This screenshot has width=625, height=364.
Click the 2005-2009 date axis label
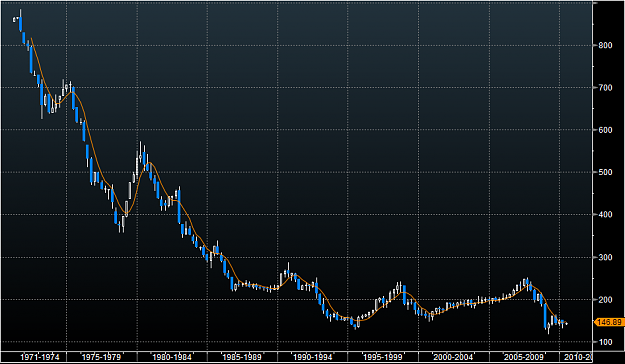(523, 357)
